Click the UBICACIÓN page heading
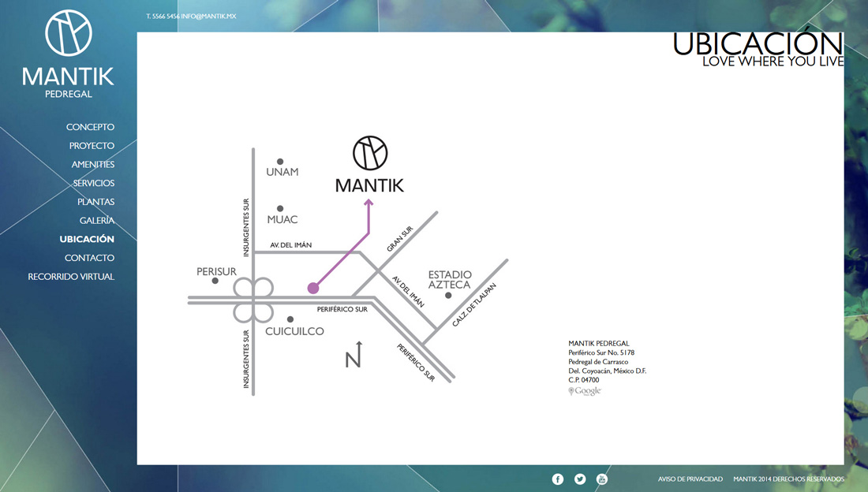 coord(758,43)
